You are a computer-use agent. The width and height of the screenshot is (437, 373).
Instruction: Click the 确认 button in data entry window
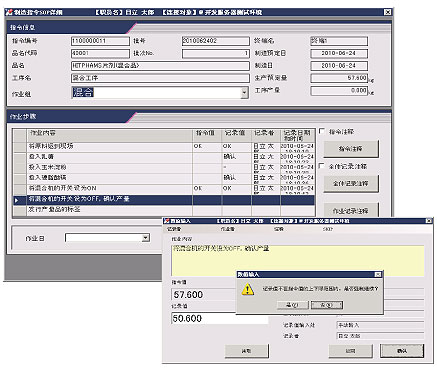click(402, 351)
